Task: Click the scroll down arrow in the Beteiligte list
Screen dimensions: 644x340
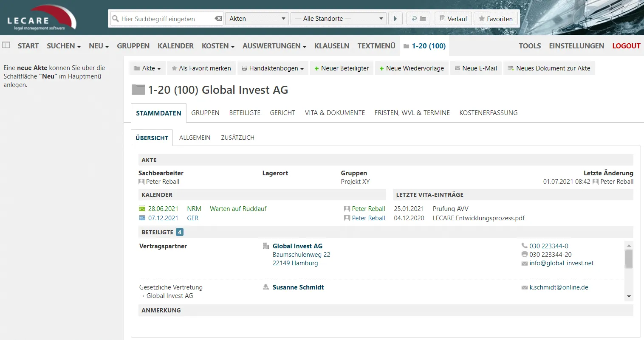Action: point(629,297)
